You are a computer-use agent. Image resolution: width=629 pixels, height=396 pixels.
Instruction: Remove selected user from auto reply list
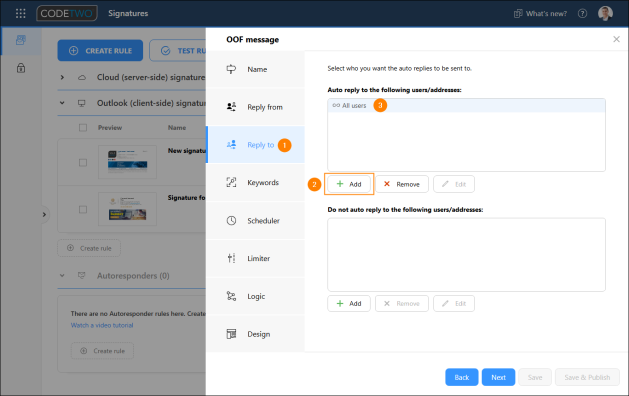pyautogui.click(x=402, y=184)
